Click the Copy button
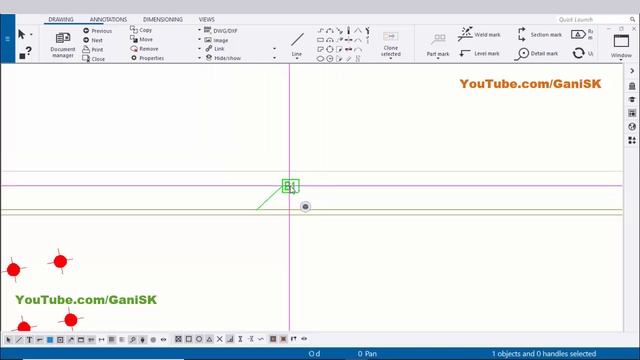The image size is (640, 360). (141, 30)
